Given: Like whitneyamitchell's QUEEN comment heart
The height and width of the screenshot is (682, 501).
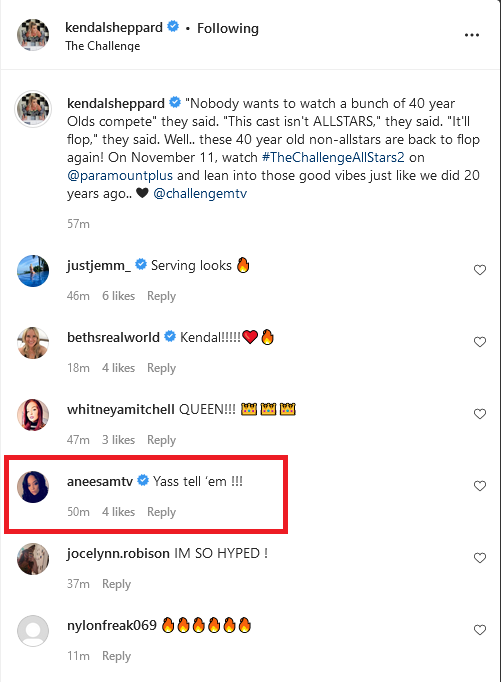Looking at the screenshot, I should tap(480, 414).
